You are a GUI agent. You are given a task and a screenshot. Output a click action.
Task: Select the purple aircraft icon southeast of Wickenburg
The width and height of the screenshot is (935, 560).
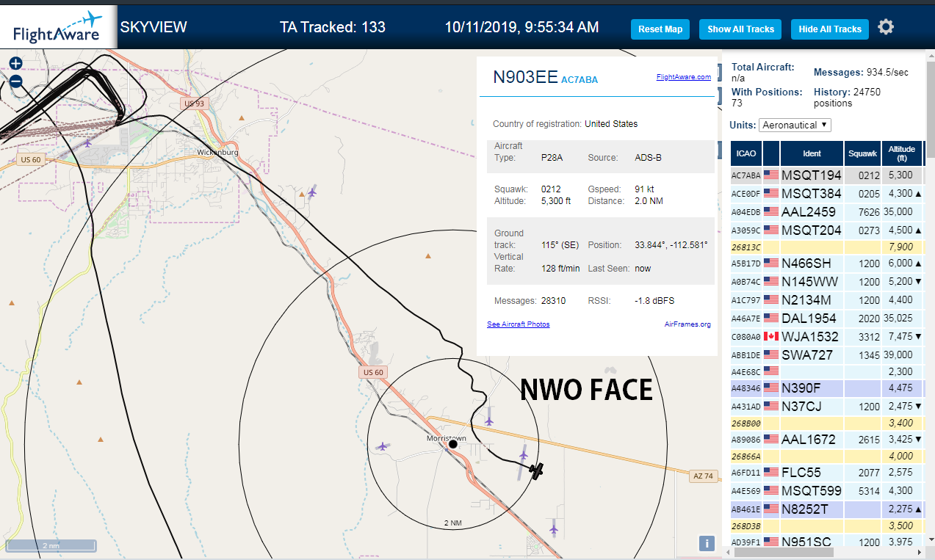pos(313,192)
